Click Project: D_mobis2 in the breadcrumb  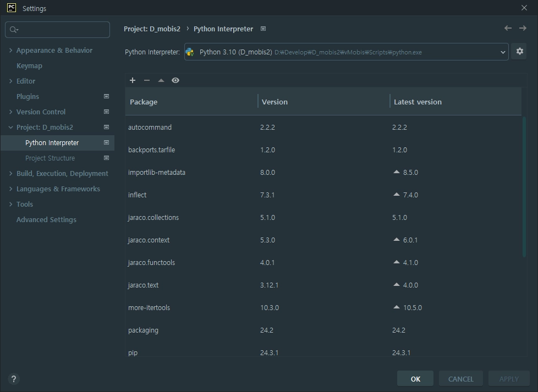[x=152, y=29]
